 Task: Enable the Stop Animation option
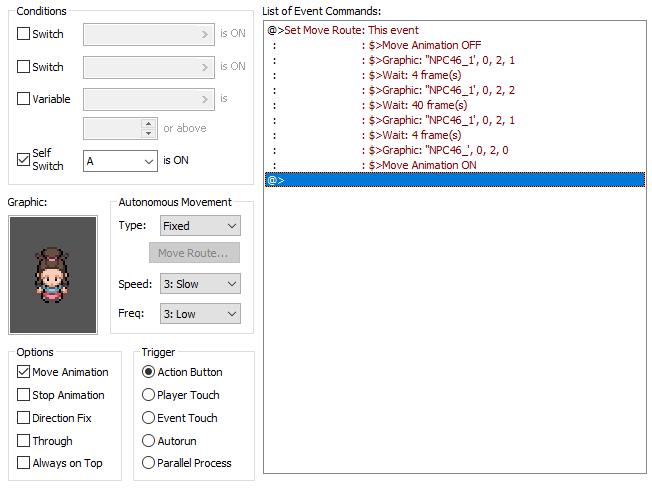24,395
